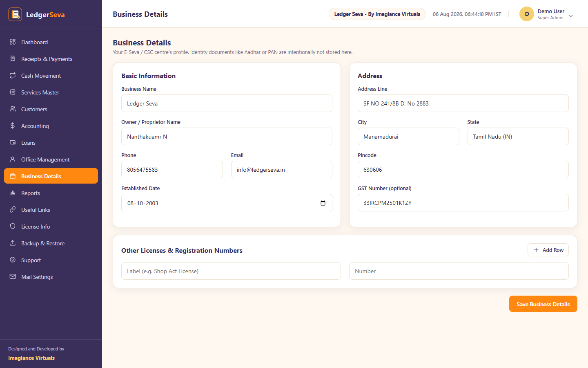The image size is (588, 368).
Task: Click the date and time text in header
Action: tap(467, 14)
